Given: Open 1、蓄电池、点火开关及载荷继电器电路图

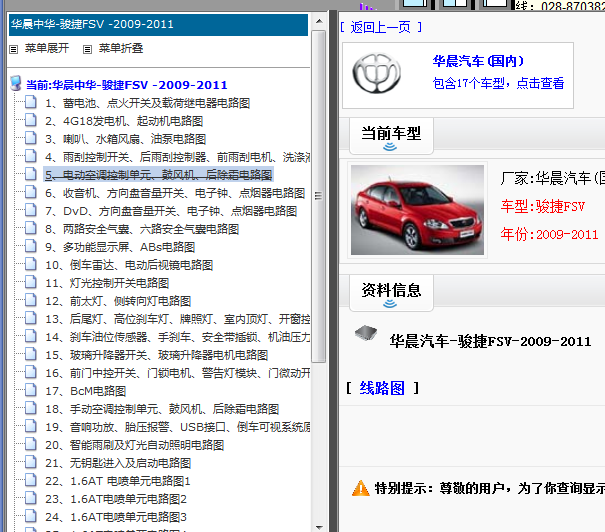Looking at the screenshot, I should [147, 103].
